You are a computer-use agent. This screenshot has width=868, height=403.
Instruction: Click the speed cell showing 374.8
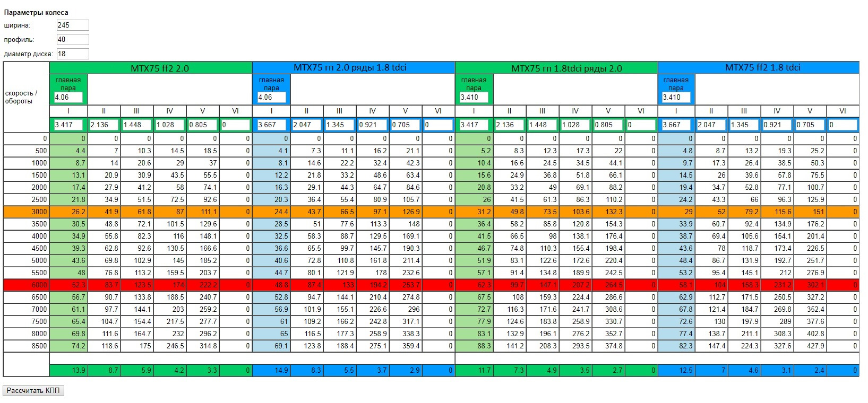(608, 346)
